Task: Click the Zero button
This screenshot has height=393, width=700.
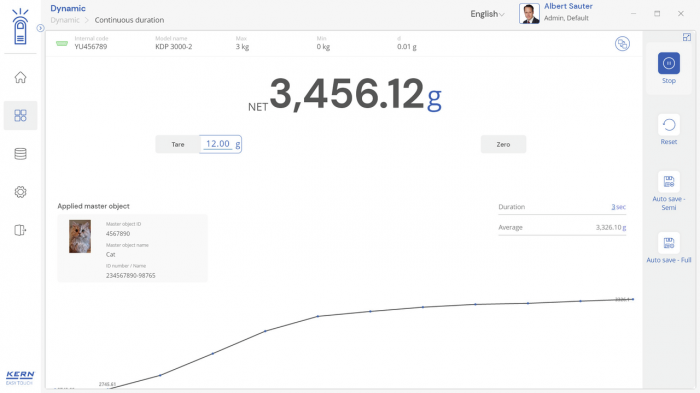Action: pyautogui.click(x=503, y=144)
